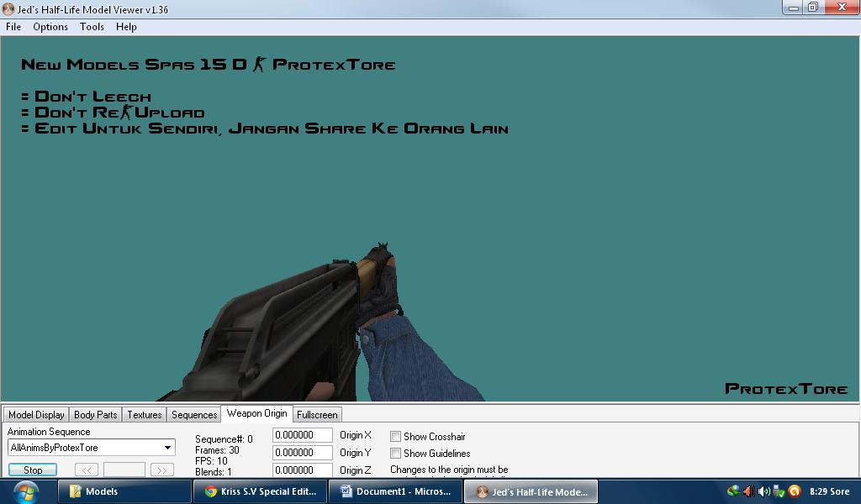Open the Windows Start menu
Image resolution: width=861 pixels, height=504 pixels.
click(26, 492)
